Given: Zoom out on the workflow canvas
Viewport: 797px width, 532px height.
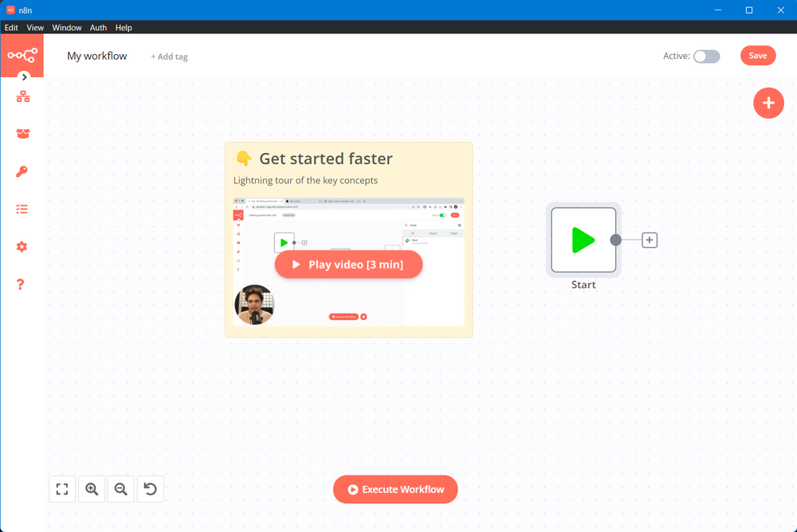Looking at the screenshot, I should (x=121, y=489).
